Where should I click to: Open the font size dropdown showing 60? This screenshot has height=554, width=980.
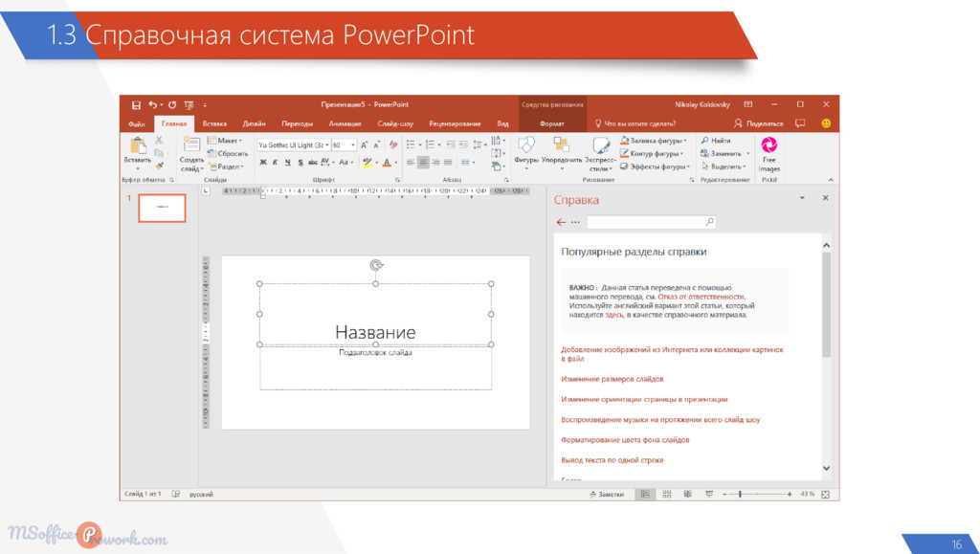click(x=352, y=144)
